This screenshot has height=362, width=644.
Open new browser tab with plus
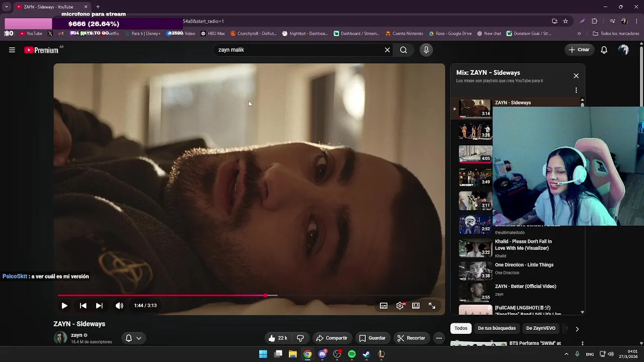point(98,7)
